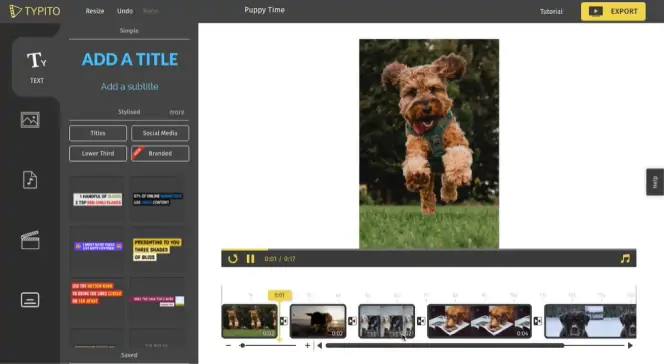Viewport: 664px width, 364px height.
Task: Open the Captions panel icon
Action: [30, 300]
